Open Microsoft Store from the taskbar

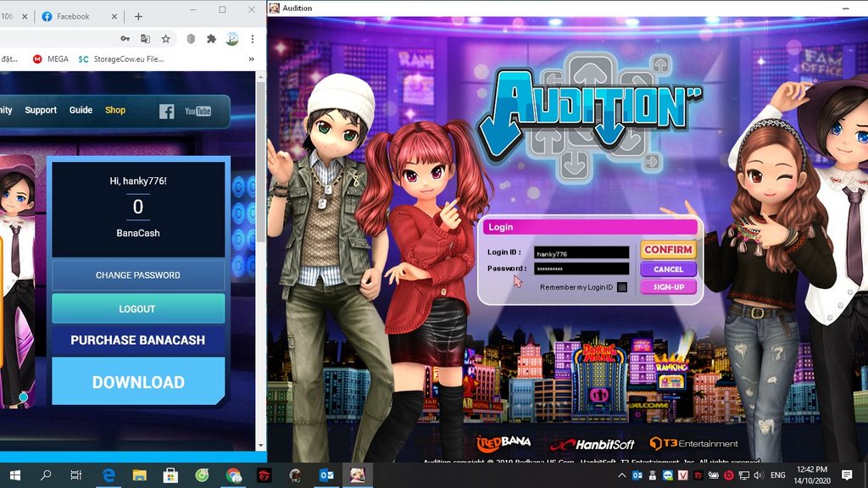[x=170, y=474]
